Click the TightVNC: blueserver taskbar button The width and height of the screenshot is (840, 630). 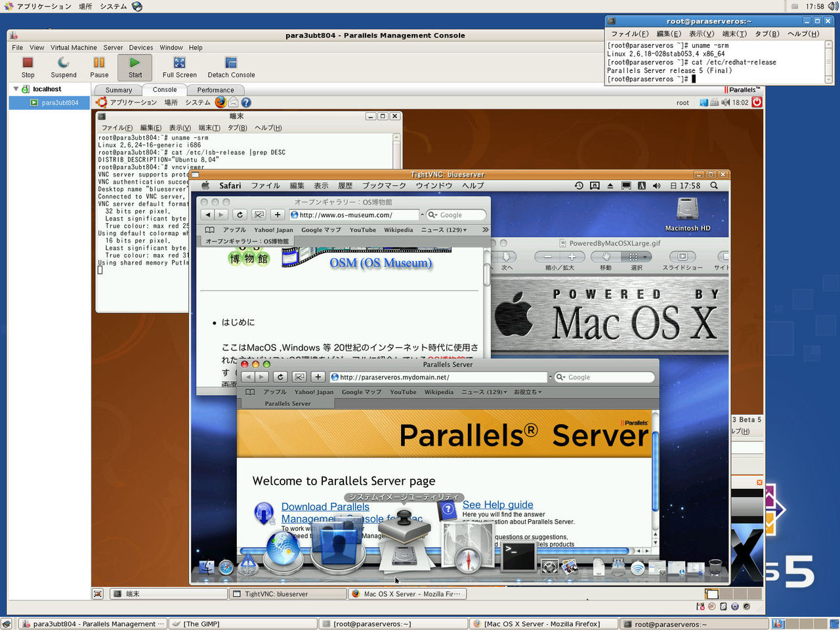tap(287, 594)
